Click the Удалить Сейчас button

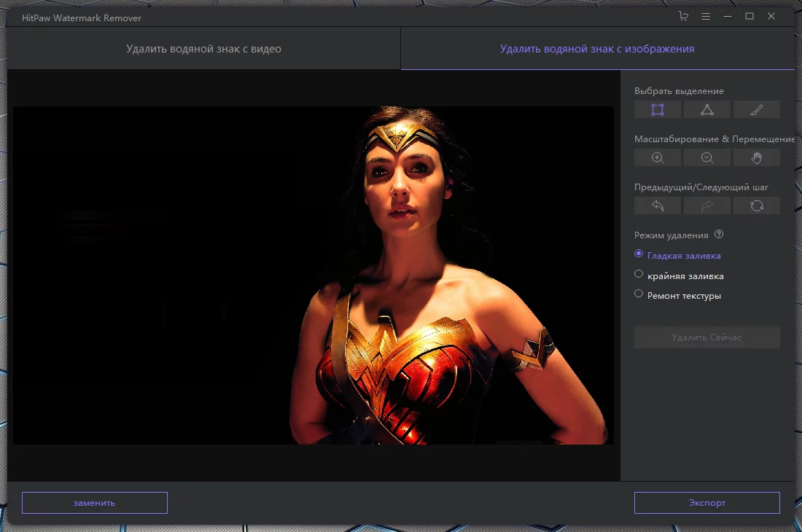point(707,337)
